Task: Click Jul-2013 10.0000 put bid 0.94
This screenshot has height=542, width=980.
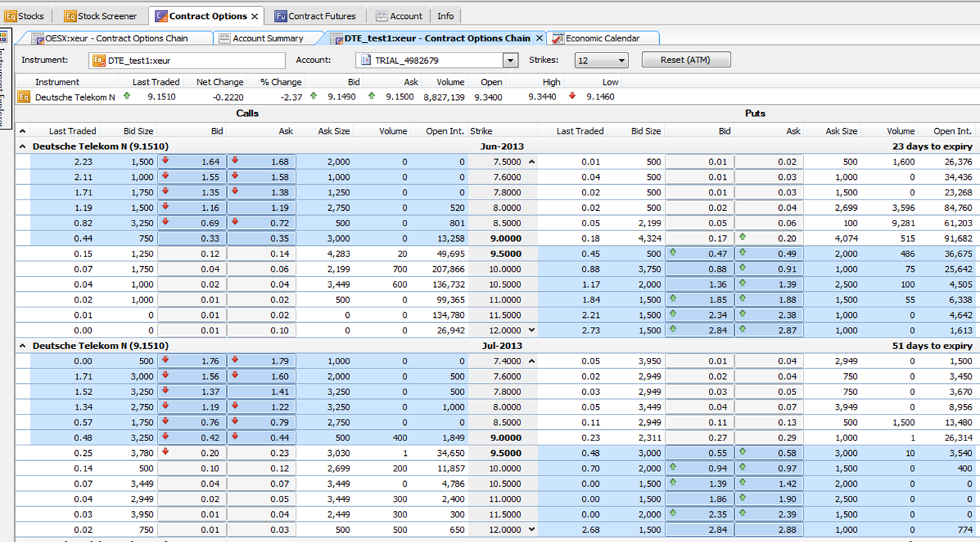Action: [x=699, y=468]
